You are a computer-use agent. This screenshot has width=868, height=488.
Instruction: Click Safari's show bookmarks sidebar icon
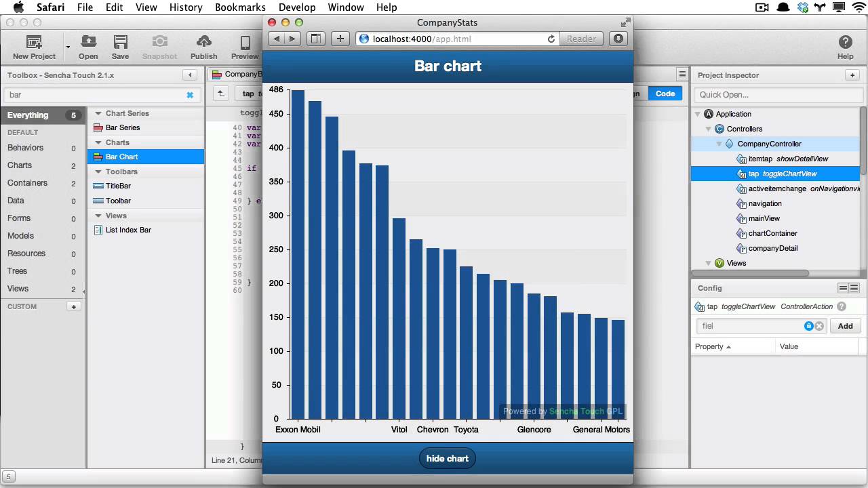[x=316, y=39]
